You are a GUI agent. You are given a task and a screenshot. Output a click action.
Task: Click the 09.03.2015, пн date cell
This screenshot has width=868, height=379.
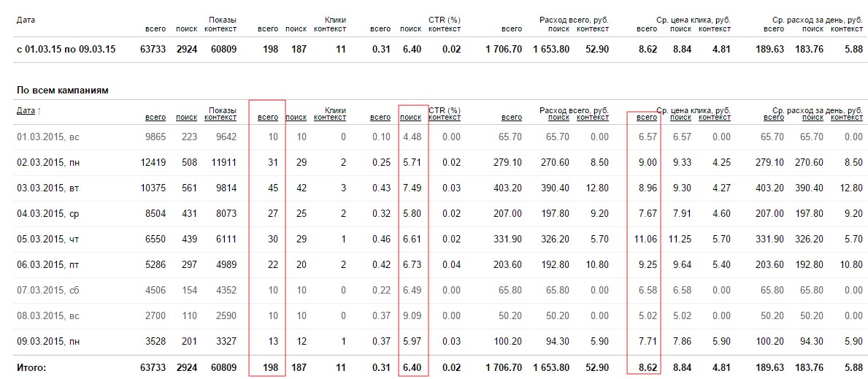pos(48,341)
